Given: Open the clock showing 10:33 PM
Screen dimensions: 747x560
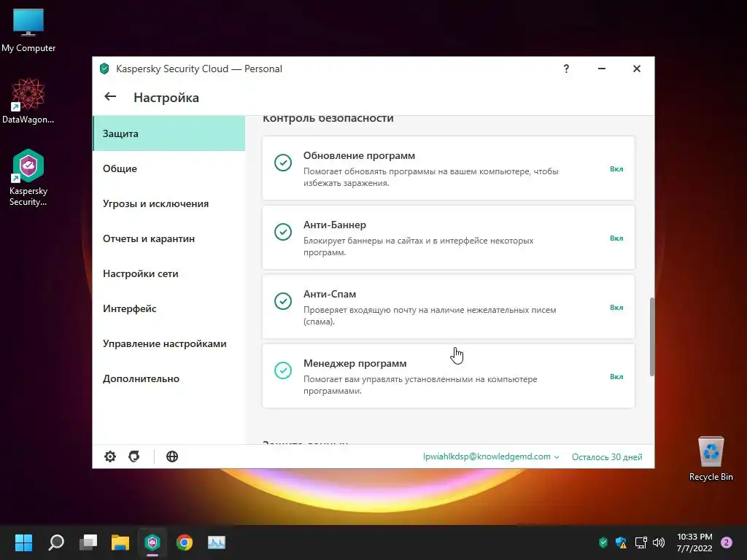Looking at the screenshot, I should point(694,542).
